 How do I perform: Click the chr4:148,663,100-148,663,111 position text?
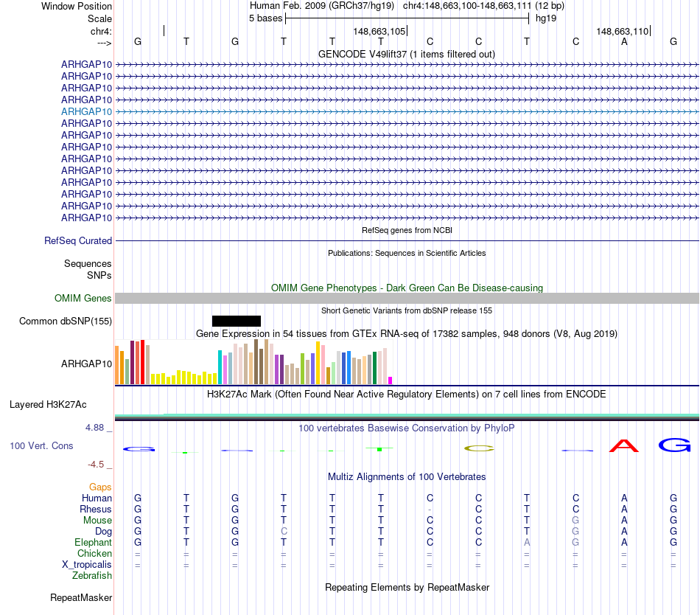467,6
